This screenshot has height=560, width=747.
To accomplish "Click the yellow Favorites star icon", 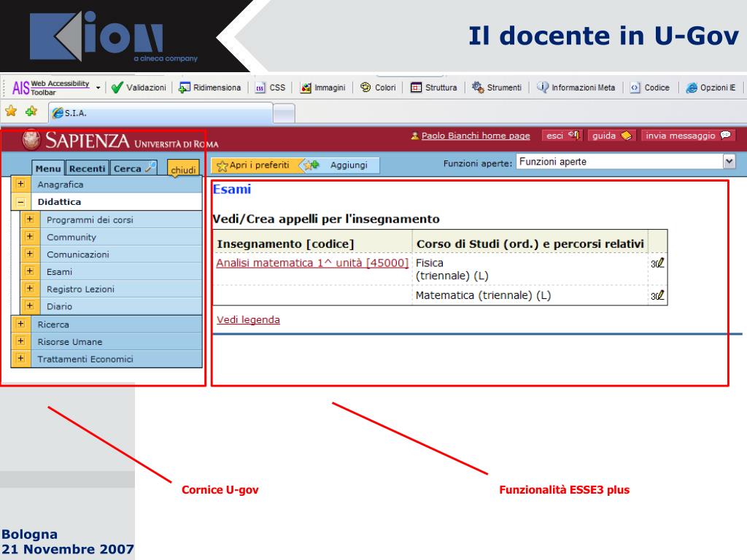I will click(11, 112).
